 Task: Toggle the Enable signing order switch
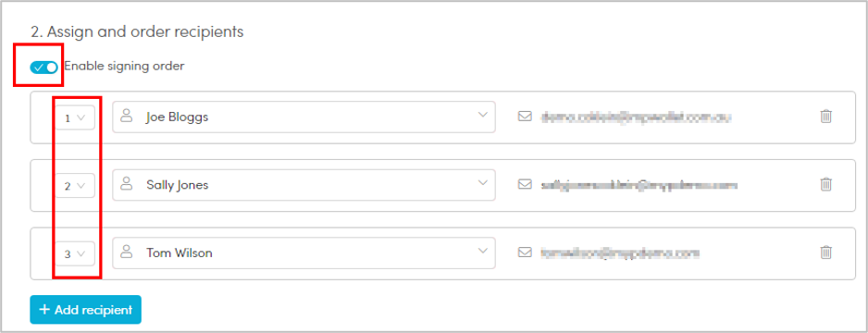point(43,67)
